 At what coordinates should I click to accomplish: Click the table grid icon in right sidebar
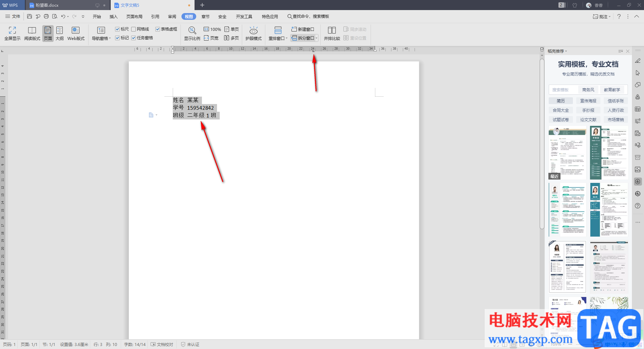pos(638,109)
